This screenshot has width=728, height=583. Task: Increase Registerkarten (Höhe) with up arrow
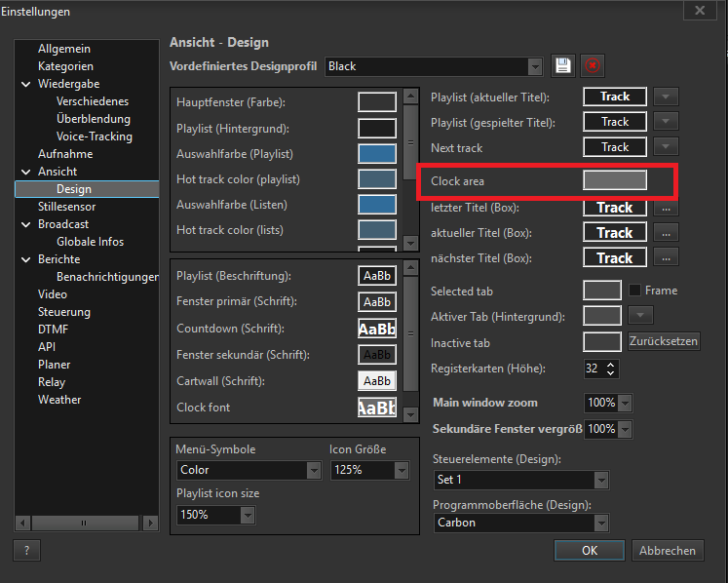coord(611,365)
